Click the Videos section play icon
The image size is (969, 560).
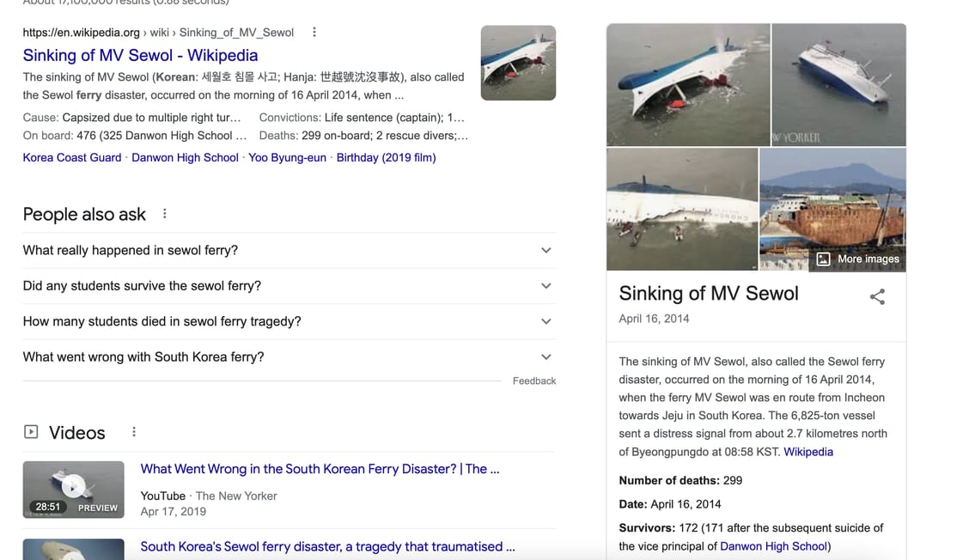[x=31, y=432]
